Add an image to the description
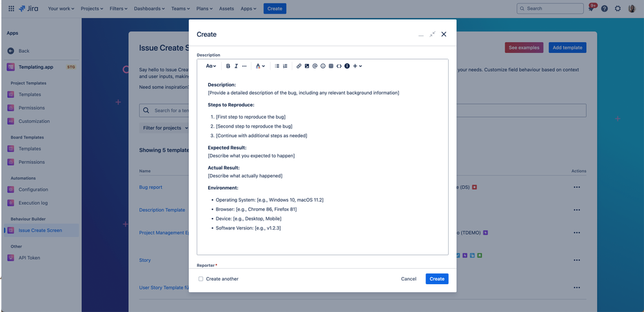Screen dimensions: 644x312 (x=307, y=66)
